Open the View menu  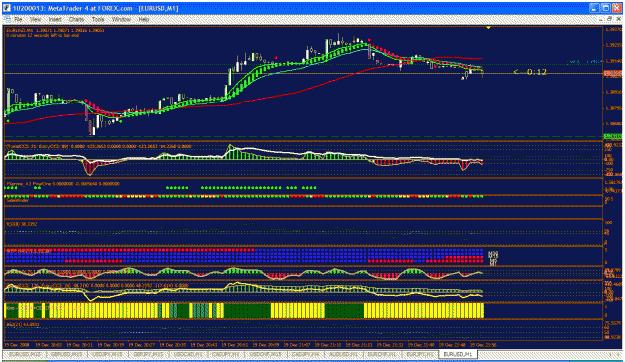point(35,19)
